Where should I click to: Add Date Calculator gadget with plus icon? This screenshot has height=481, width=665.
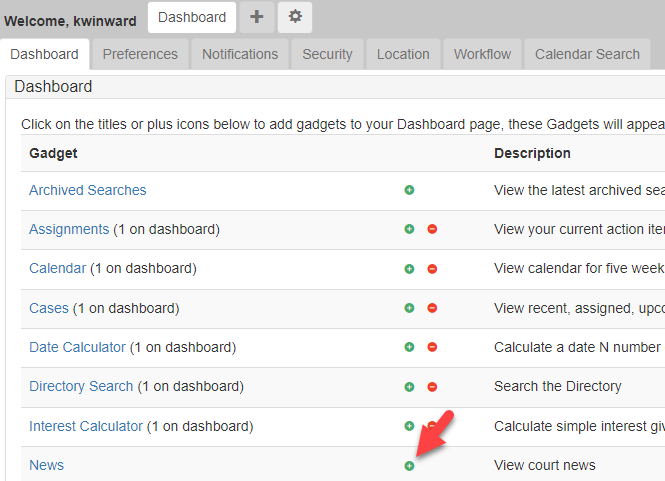point(409,347)
